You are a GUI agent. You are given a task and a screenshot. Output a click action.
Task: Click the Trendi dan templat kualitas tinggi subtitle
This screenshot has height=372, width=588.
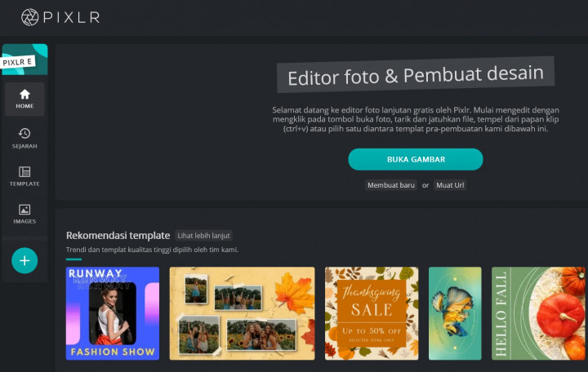pos(152,250)
